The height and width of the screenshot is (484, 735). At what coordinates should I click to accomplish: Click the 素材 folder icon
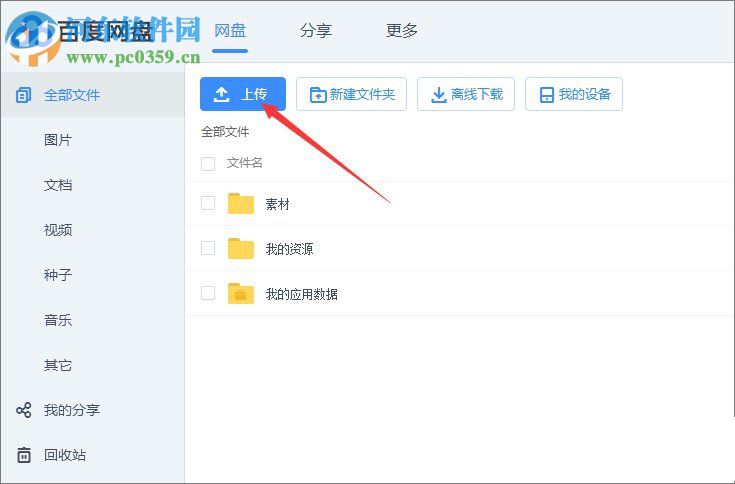tap(240, 203)
